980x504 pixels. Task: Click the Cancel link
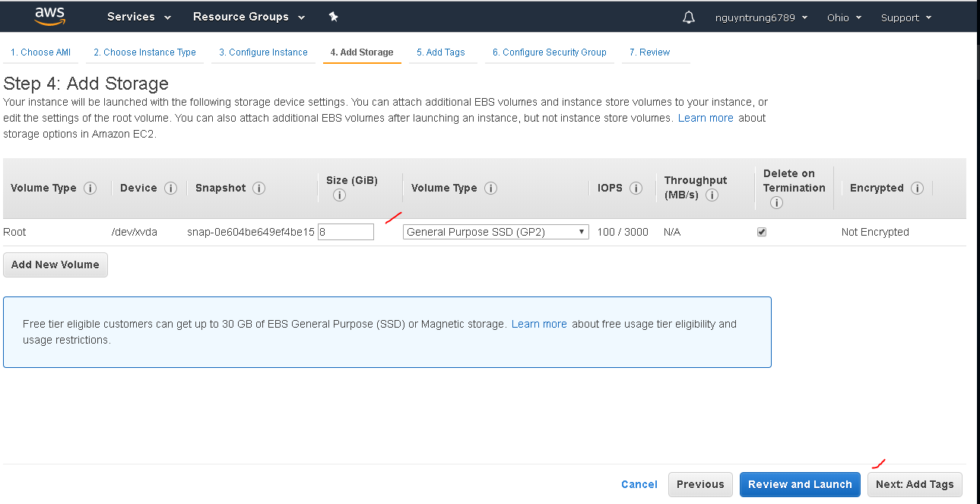pos(639,484)
